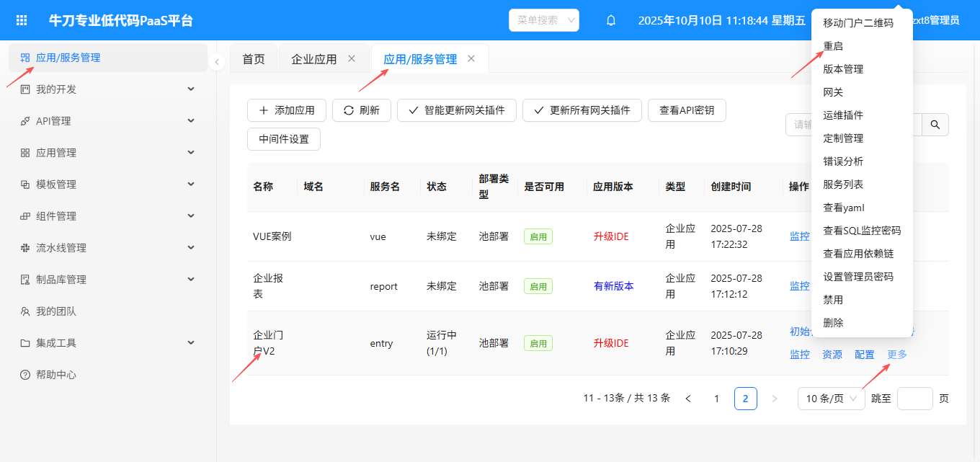Select 重启 from the dropdown menu

[833, 46]
